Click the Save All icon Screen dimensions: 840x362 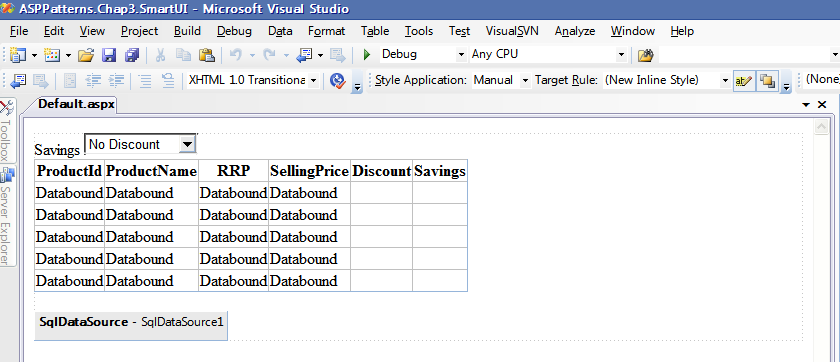131,55
